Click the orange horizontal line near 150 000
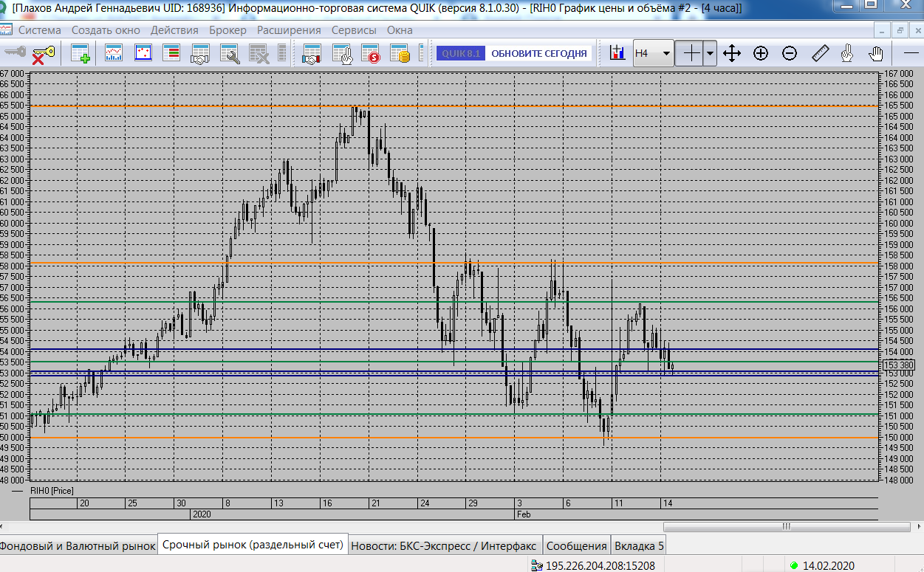Screen dimensions: 924x572 tap(454, 438)
